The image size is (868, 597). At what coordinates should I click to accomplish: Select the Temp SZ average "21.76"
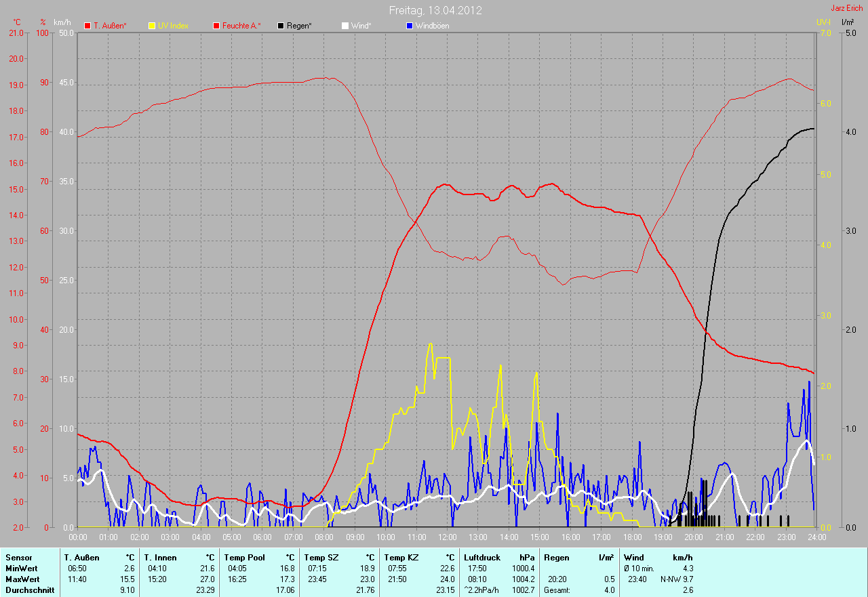pos(365,590)
